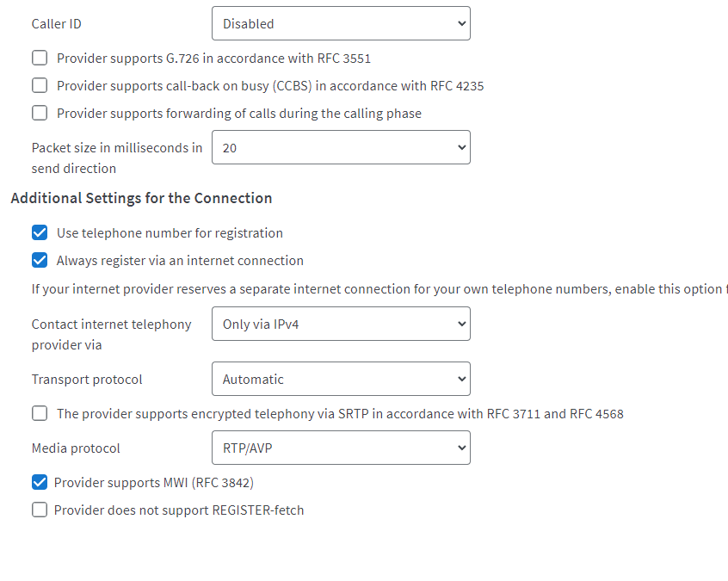
Task: Uncheck Use telephone number for registration
Action: 40,233
